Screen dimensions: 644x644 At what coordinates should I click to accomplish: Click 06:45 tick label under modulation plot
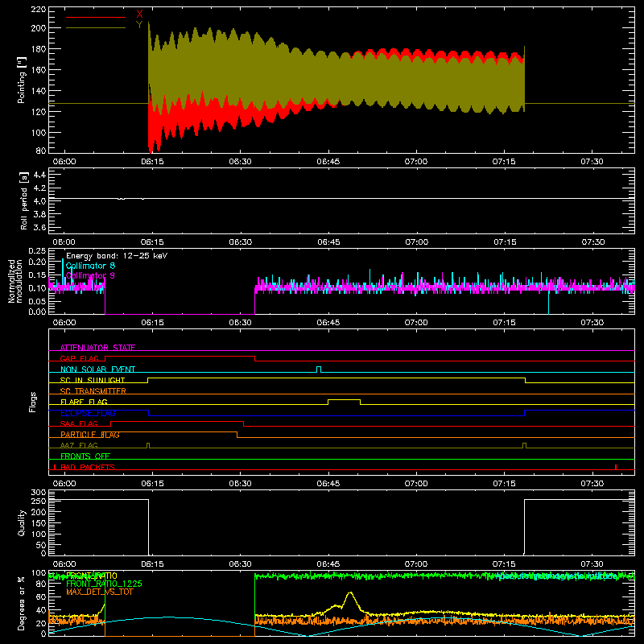pyautogui.click(x=328, y=323)
